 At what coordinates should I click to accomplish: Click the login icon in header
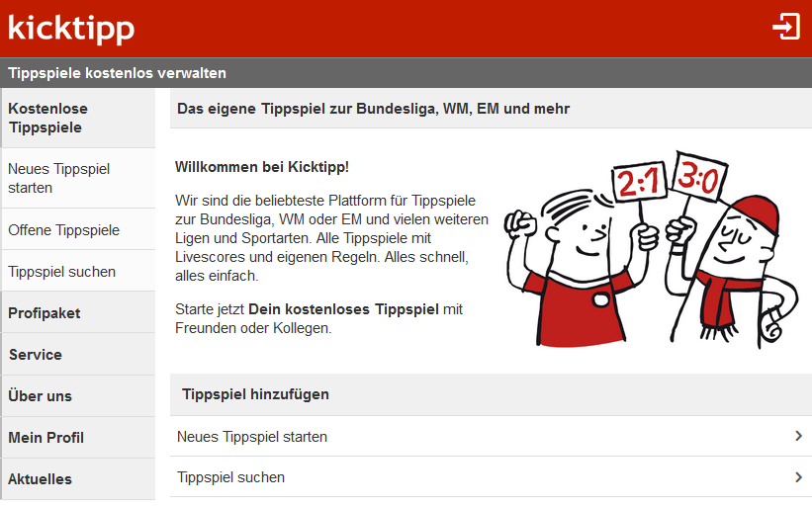786,27
